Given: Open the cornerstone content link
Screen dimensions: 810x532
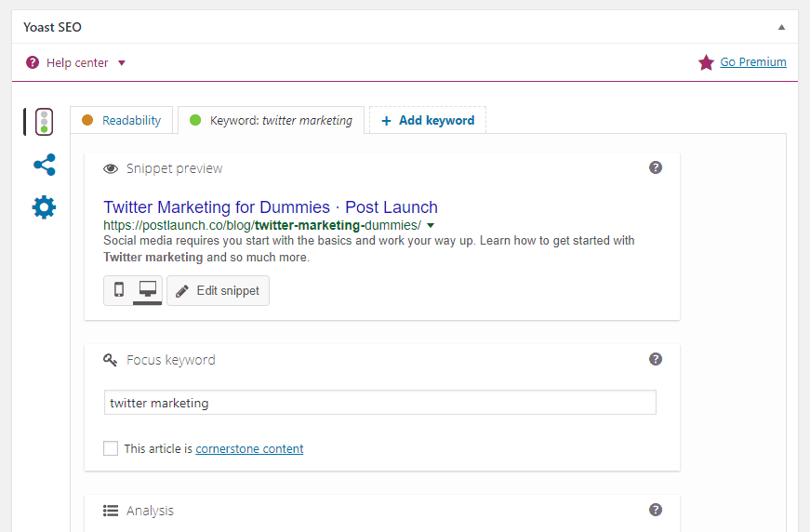Looking at the screenshot, I should (x=249, y=449).
